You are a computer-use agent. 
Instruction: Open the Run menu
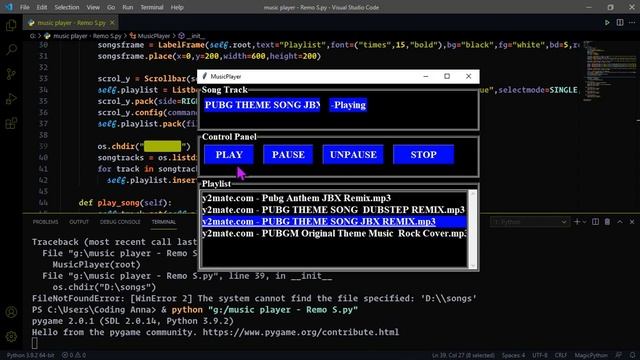click(128, 7)
